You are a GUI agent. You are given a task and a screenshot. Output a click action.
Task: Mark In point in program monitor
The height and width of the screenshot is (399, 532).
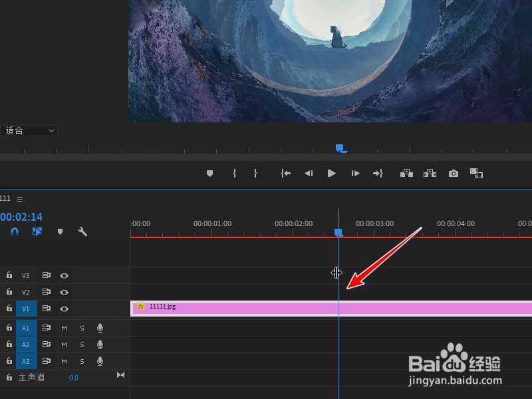point(234,174)
